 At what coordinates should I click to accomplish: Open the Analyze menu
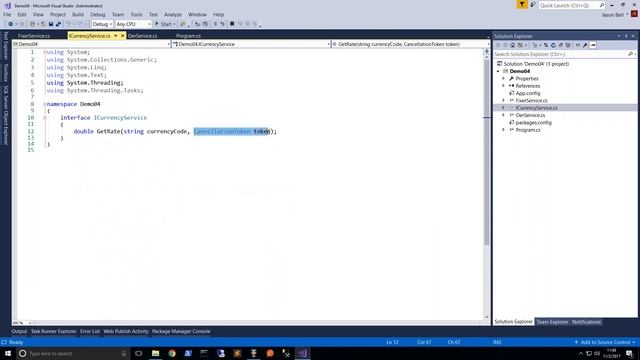pyautogui.click(x=173, y=14)
